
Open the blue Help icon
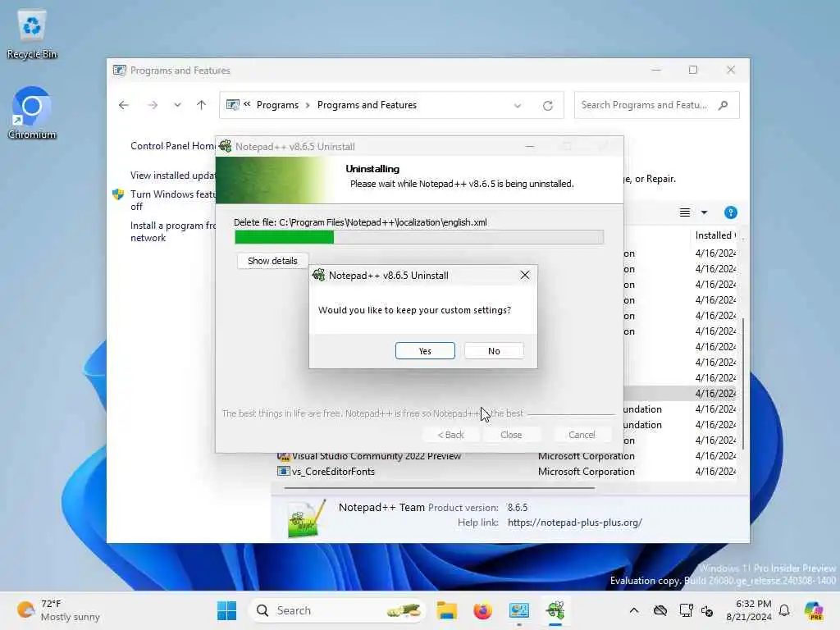(x=730, y=212)
